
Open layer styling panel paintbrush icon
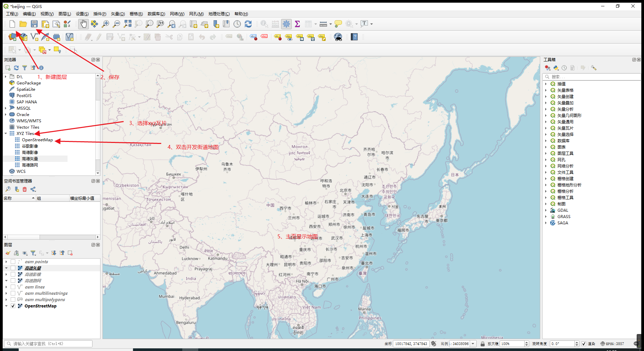[x=8, y=253]
